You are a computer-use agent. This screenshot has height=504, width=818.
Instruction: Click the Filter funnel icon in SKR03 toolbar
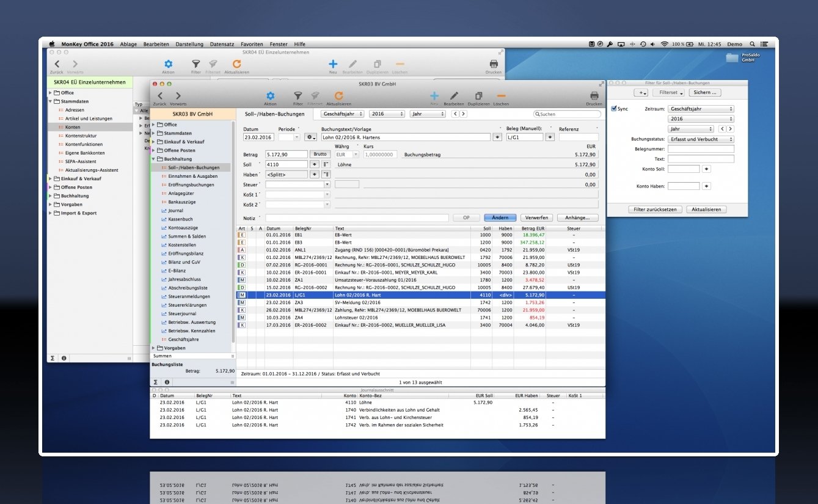point(298,96)
